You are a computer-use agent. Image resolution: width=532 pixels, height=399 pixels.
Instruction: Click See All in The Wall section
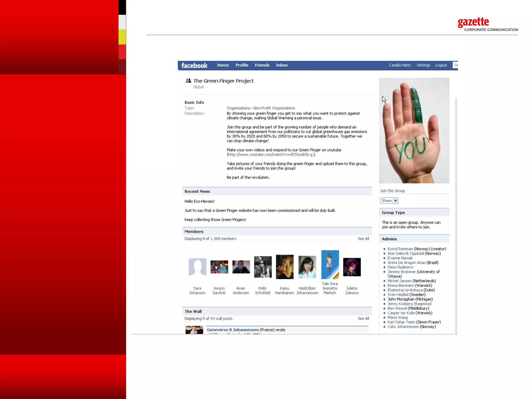point(363,318)
